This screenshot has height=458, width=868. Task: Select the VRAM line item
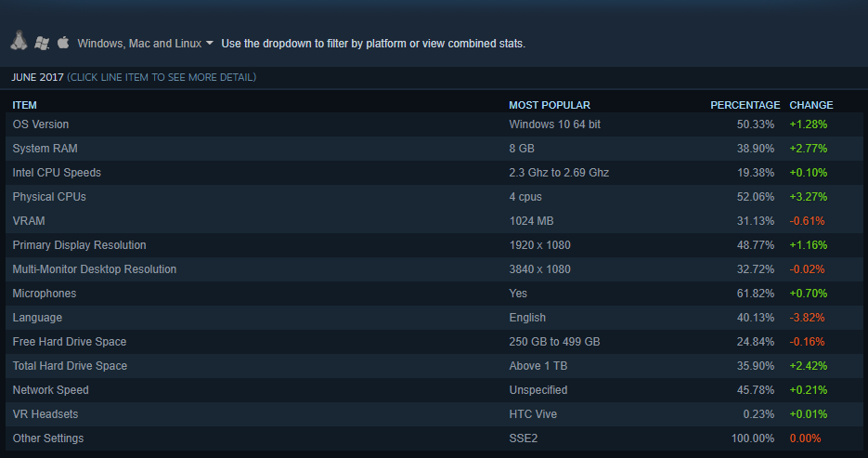29,220
